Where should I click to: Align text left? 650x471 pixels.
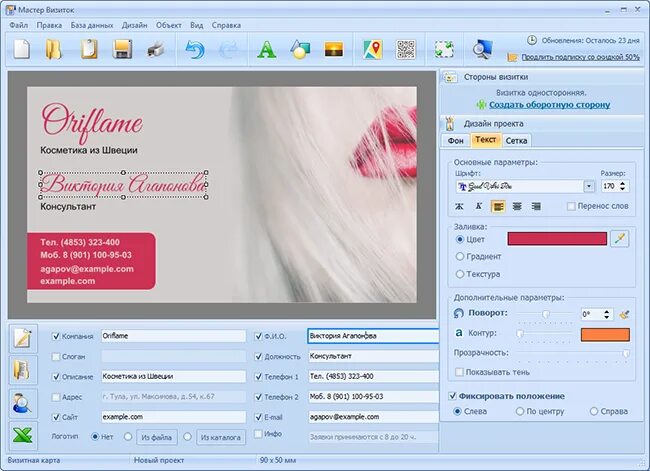point(498,206)
